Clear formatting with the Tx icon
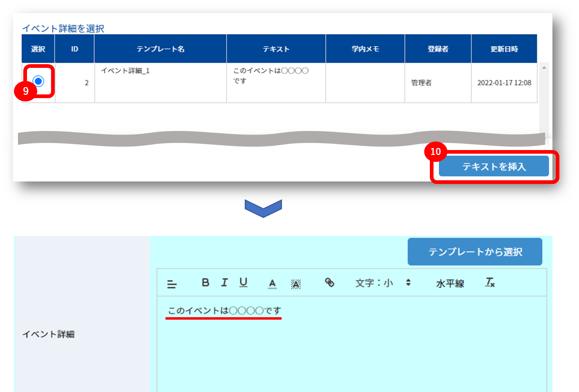 click(x=490, y=282)
